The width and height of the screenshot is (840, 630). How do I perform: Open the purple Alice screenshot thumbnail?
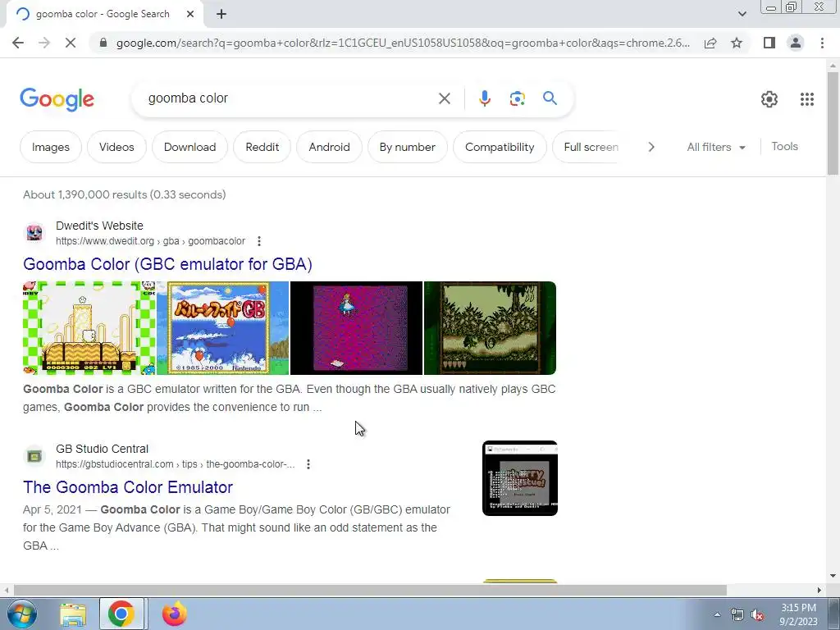(356, 328)
